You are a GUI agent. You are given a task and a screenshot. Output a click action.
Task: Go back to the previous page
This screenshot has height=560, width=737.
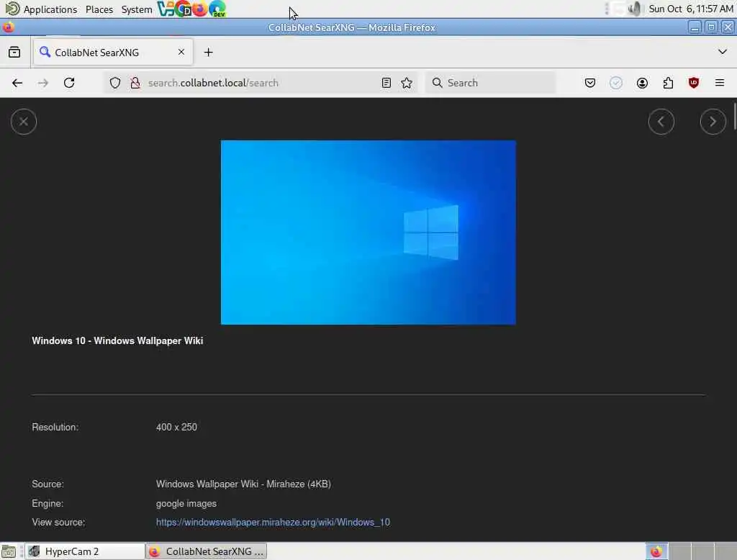click(x=17, y=83)
